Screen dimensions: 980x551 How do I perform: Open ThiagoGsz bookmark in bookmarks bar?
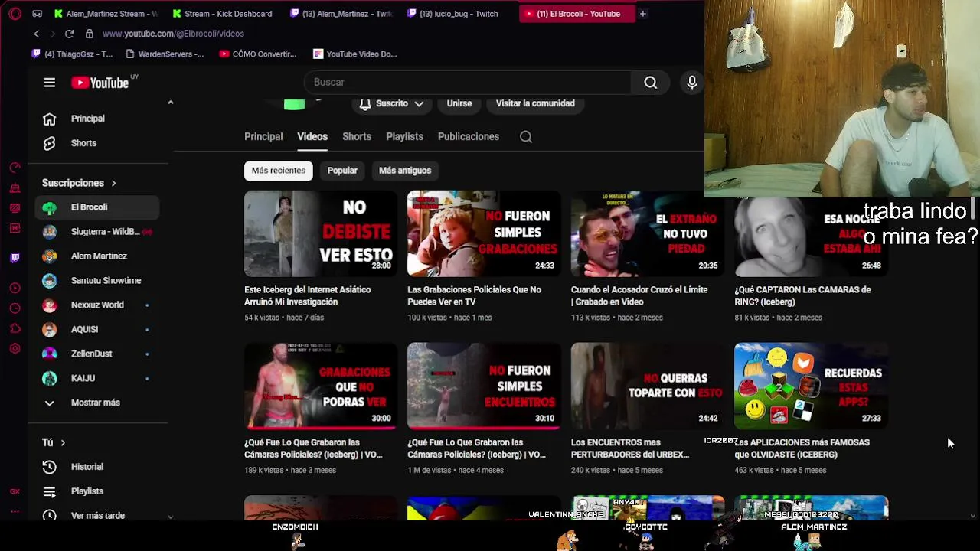tap(72, 54)
